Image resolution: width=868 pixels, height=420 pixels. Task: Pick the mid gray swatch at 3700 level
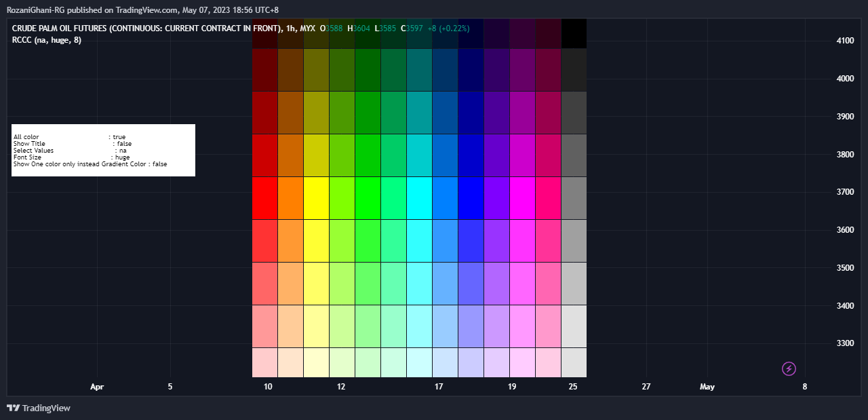574,198
